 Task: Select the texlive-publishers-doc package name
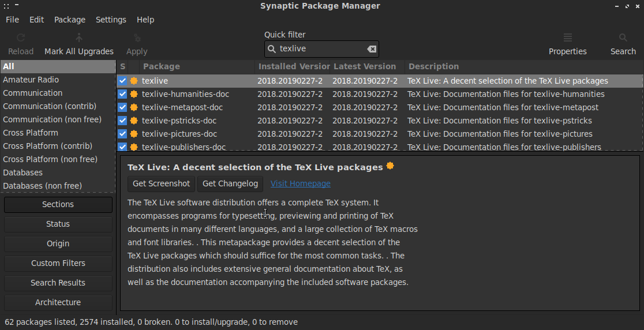point(184,147)
